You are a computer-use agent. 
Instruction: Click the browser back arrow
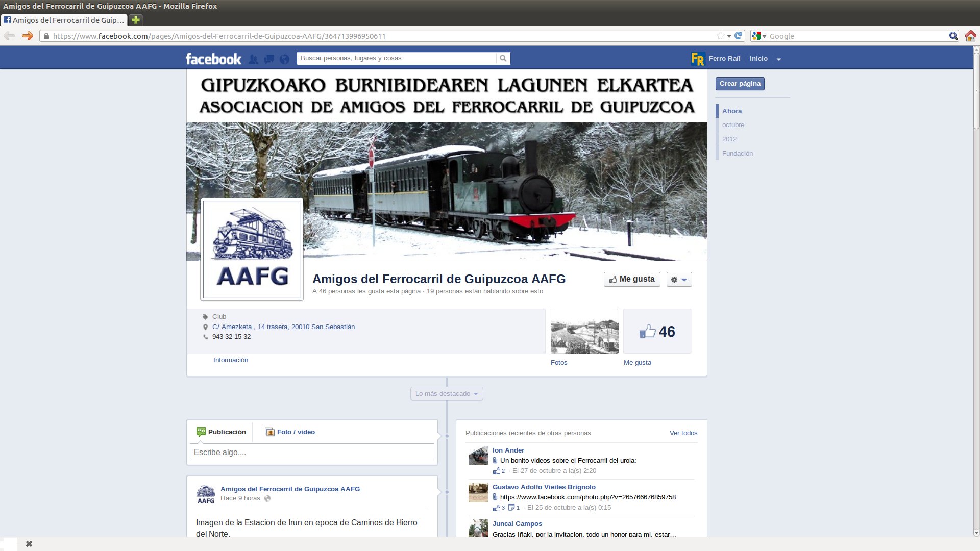[9, 36]
